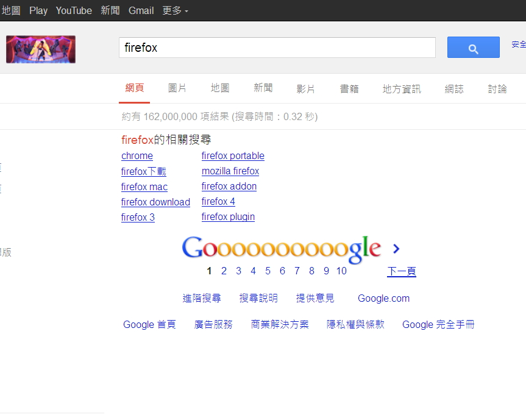Select the 網頁 results tab
The width and height of the screenshot is (526, 420).
coord(135,88)
